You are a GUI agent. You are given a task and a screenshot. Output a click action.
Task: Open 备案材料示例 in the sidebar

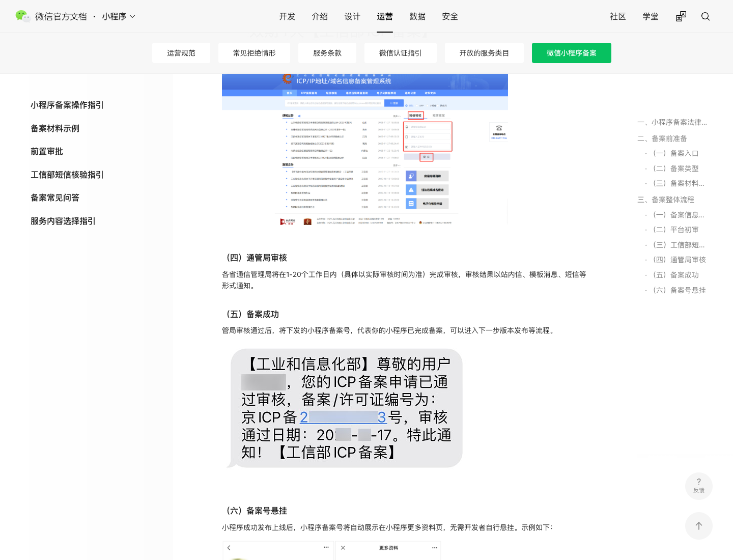[55, 128]
